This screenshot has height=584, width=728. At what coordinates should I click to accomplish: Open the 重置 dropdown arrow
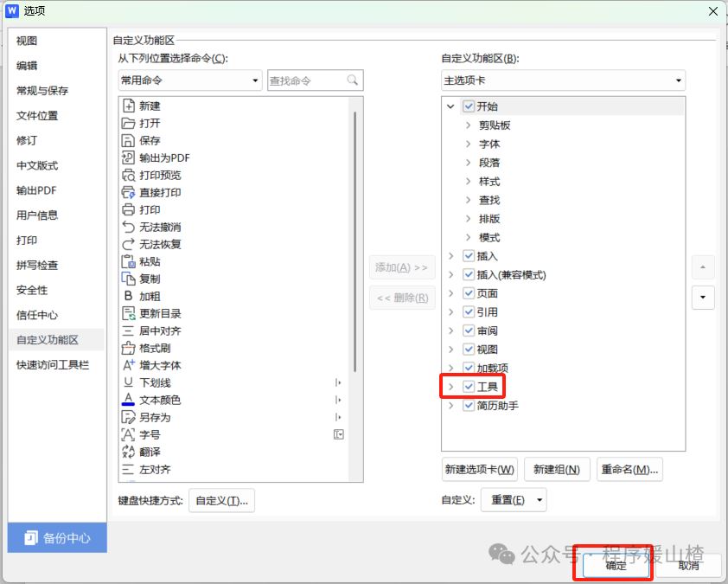coord(540,500)
